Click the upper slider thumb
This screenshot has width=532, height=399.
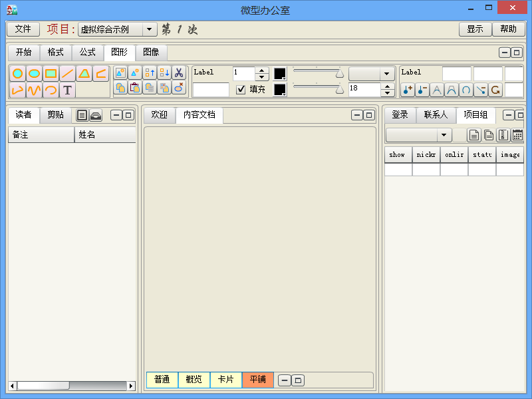(x=339, y=74)
